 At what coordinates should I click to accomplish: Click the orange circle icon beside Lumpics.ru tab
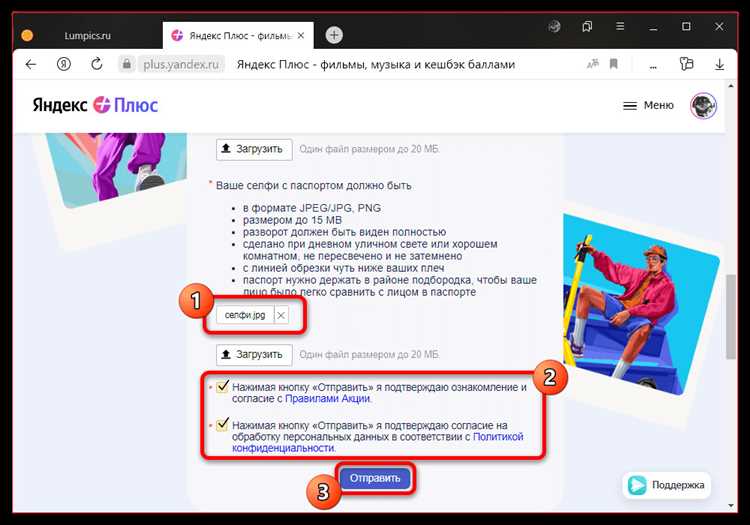pos(27,35)
